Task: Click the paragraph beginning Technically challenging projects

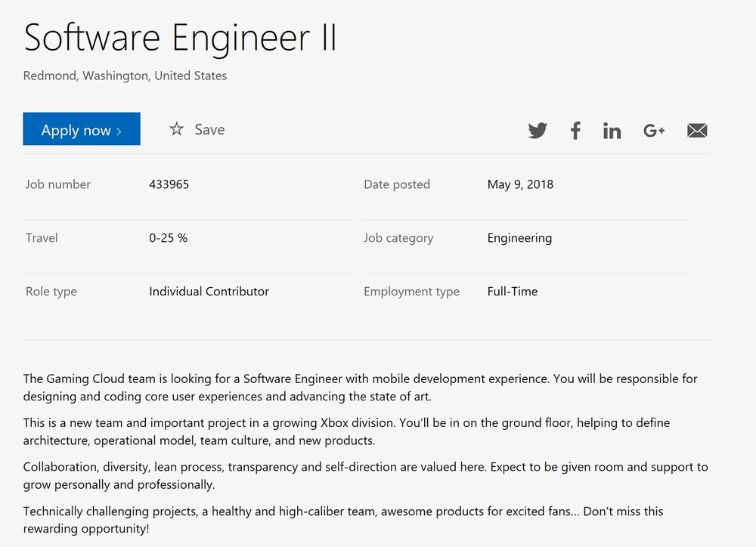Action: [x=342, y=520]
